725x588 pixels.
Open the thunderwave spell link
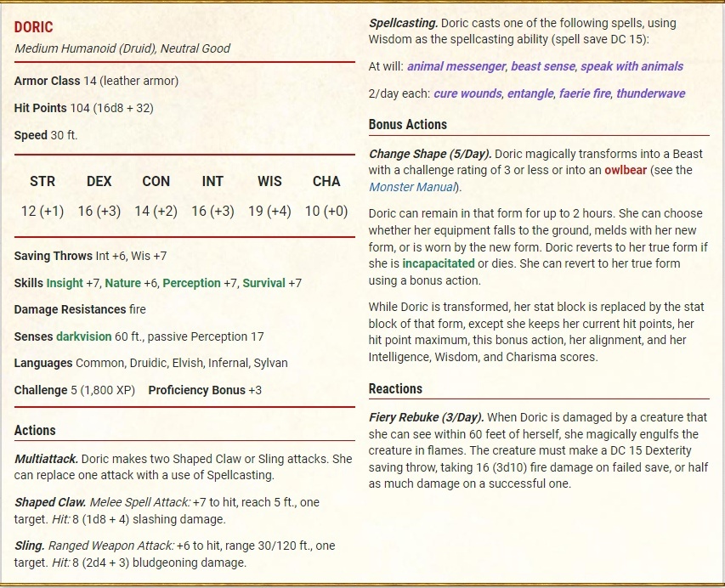coord(650,93)
